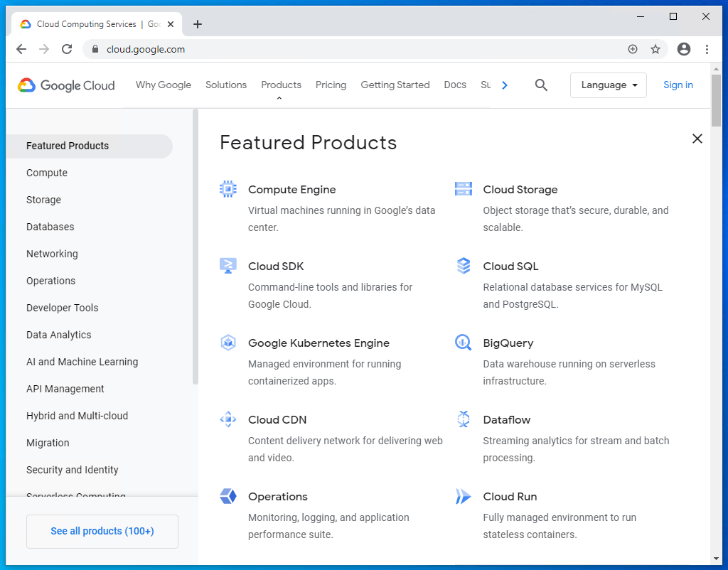728x570 pixels.
Task: Select API Management category
Action: point(65,389)
